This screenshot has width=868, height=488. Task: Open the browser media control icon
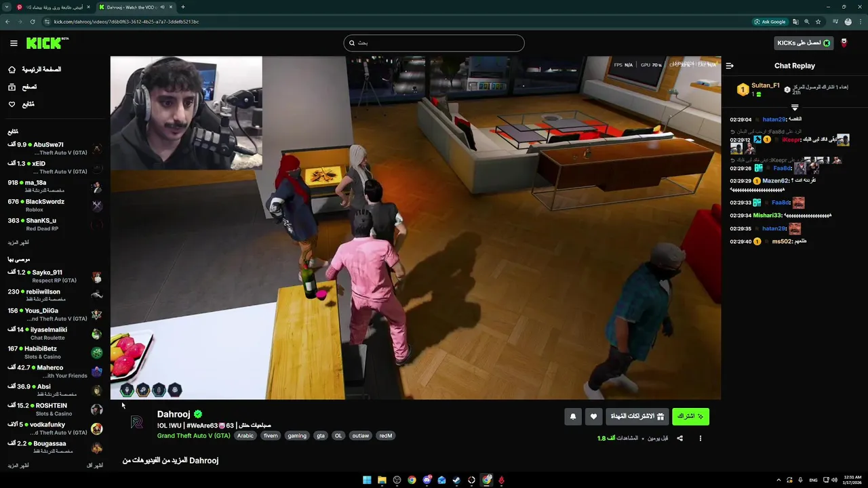coord(835,22)
